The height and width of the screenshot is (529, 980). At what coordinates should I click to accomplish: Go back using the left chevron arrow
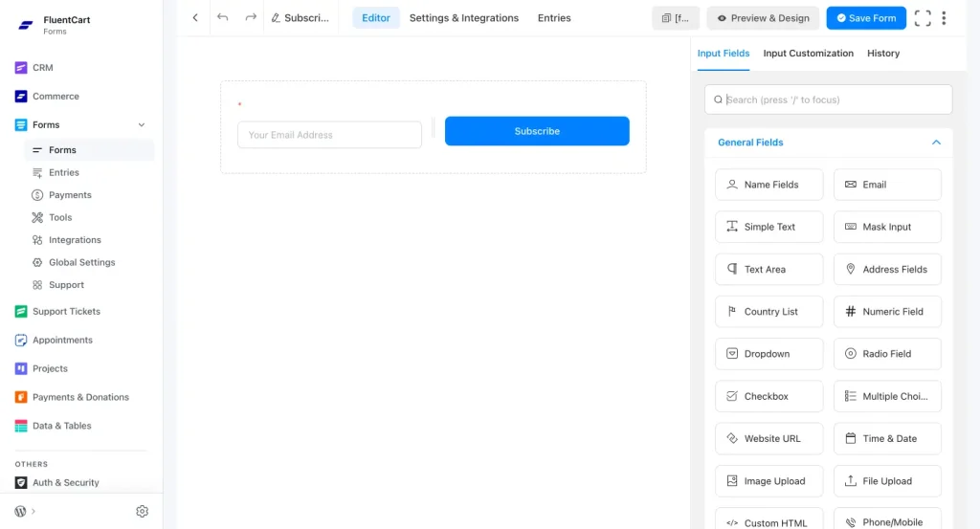click(195, 18)
